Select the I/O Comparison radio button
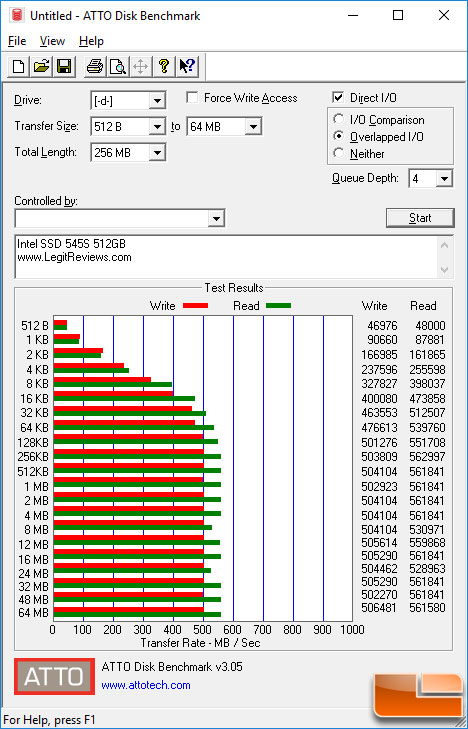Viewport: 468px width, 729px height. [339, 119]
